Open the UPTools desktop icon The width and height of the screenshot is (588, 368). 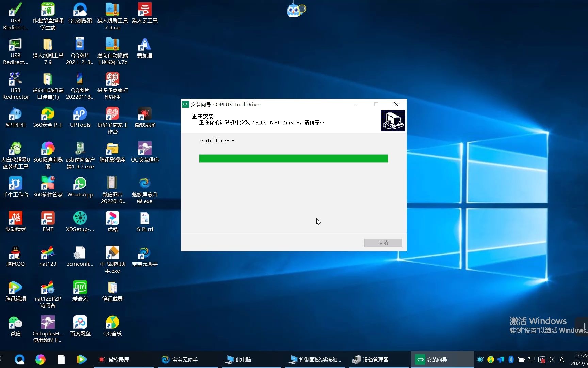pos(80,118)
